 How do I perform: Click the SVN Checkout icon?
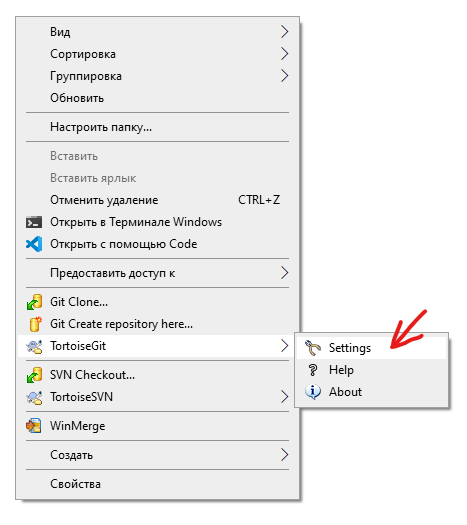pos(34,375)
